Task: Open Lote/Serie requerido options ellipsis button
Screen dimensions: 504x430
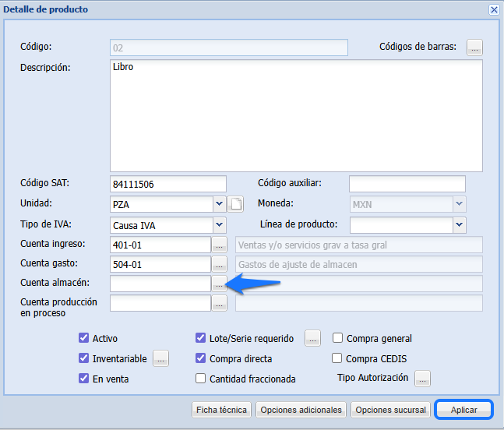Action: (312, 339)
